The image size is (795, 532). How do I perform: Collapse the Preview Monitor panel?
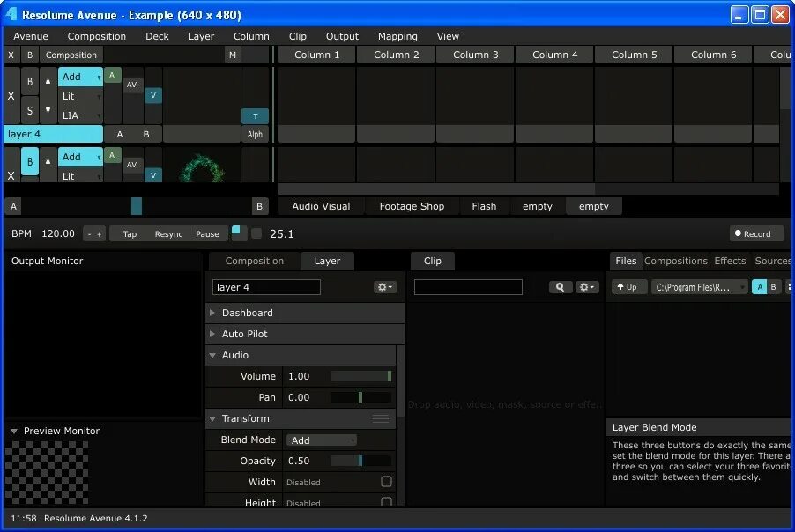point(14,432)
